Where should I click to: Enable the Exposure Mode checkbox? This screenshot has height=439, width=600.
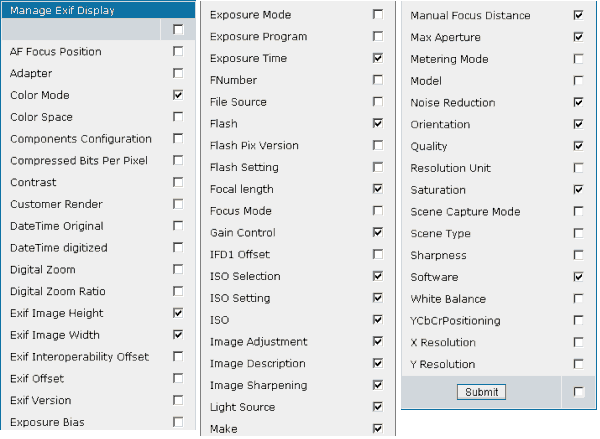click(378, 15)
